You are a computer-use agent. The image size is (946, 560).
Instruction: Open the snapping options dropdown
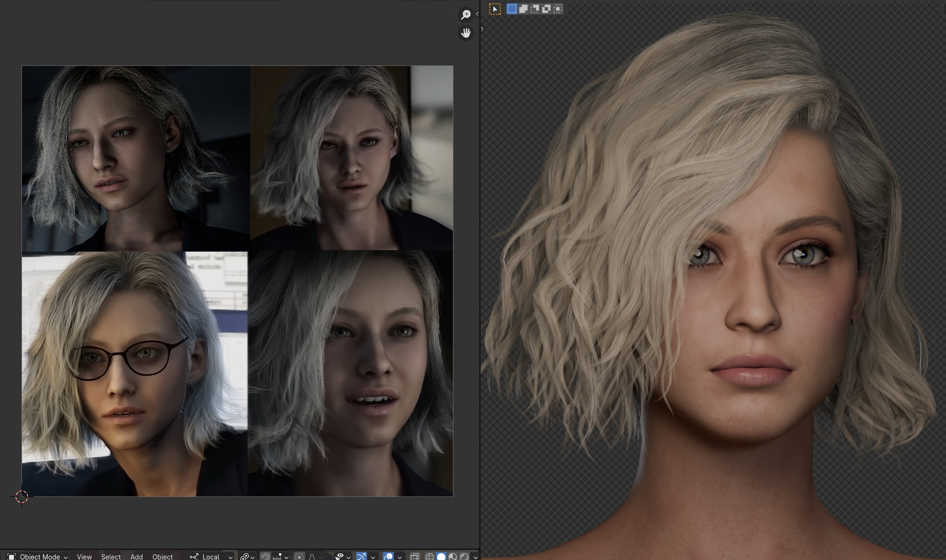tap(280, 557)
